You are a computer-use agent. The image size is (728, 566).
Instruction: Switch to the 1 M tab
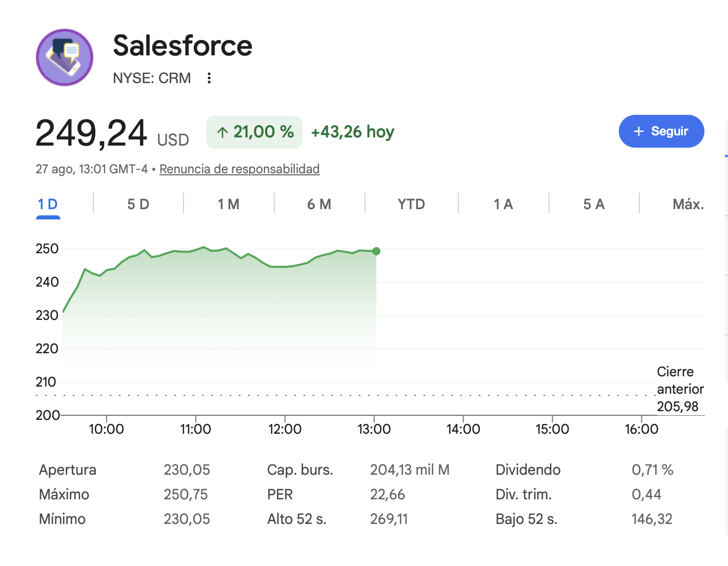click(x=229, y=205)
